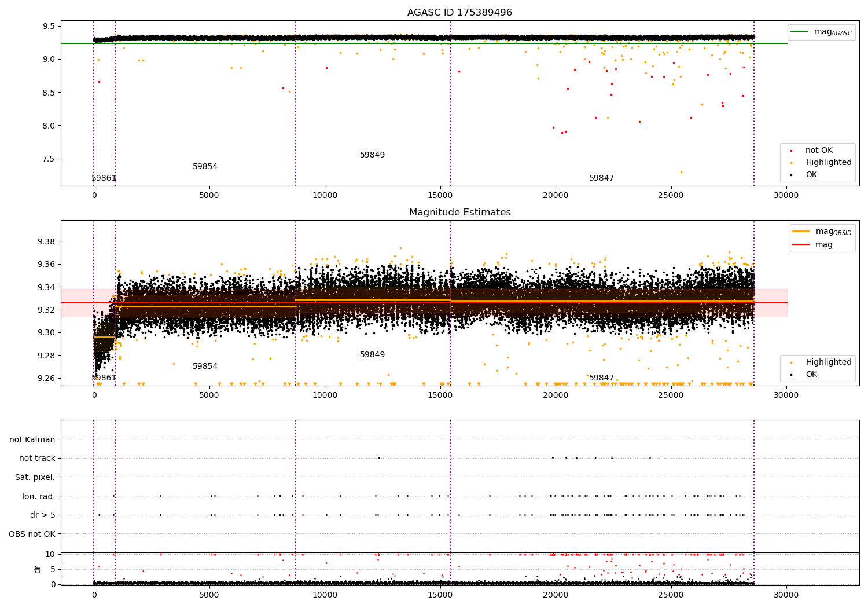Viewport: 868px width, 608px height.
Task: Select the 'not track' row label
Action: tap(37, 459)
